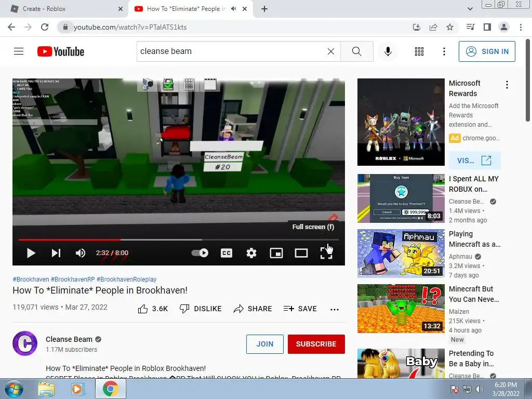The width and height of the screenshot is (532, 399).
Task: Open system volume in tray
Action: click(x=480, y=389)
